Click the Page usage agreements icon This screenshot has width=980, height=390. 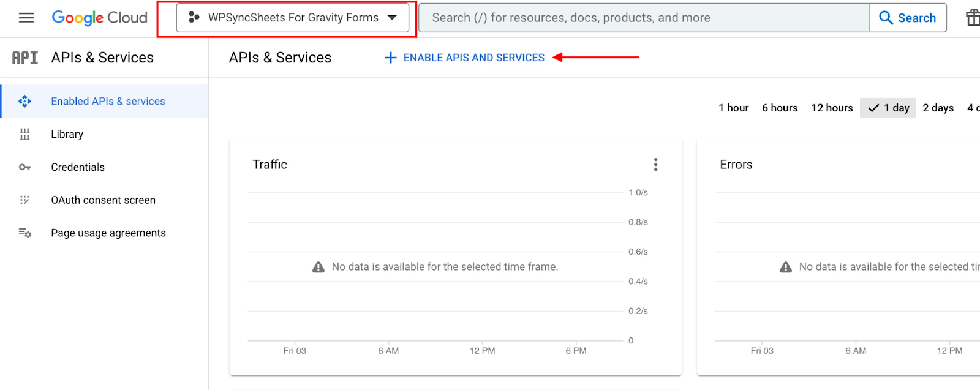(x=24, y=233)
